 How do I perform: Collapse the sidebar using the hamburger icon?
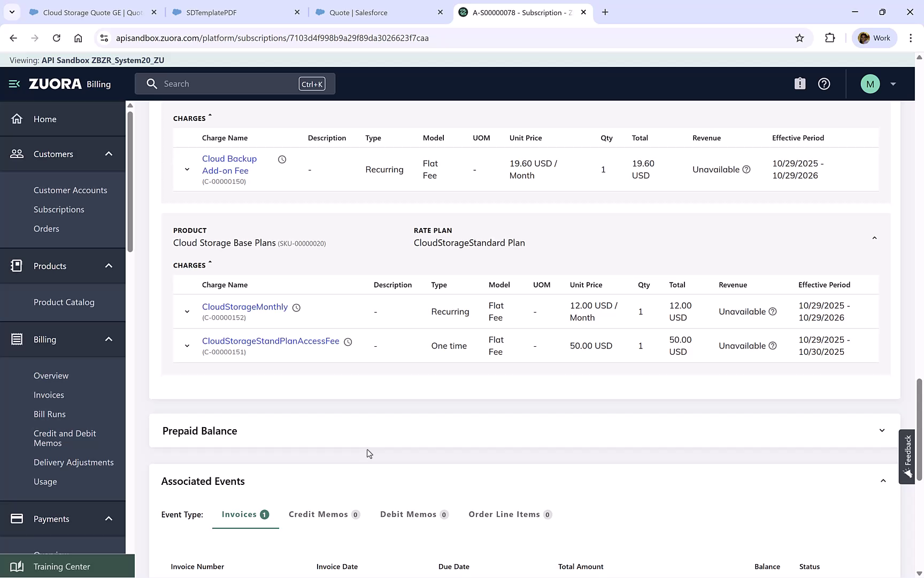13,83
